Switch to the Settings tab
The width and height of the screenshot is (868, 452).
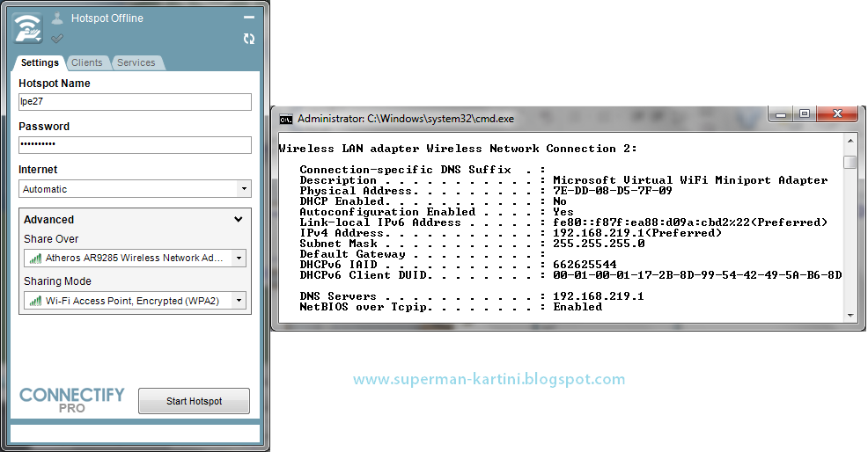(x=40, y=62)
